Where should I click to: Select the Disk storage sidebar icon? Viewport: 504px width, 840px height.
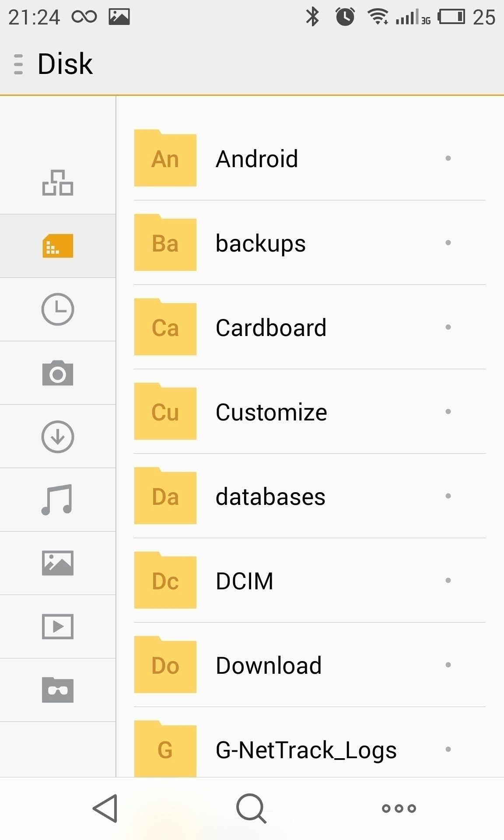point(58,246)
